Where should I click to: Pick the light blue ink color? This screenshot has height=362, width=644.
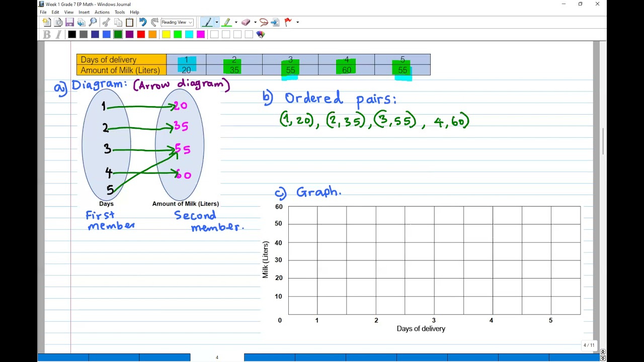pyautogui.click(x=107, y=34)
